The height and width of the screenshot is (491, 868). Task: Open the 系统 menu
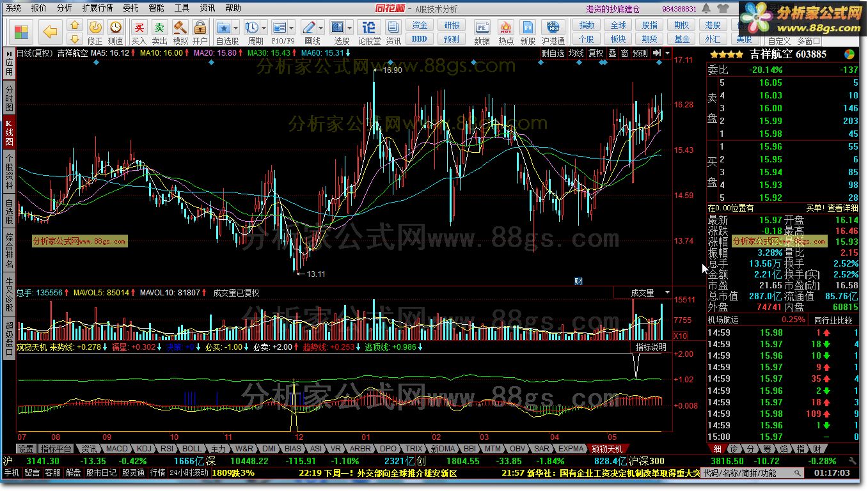[13, 8]
